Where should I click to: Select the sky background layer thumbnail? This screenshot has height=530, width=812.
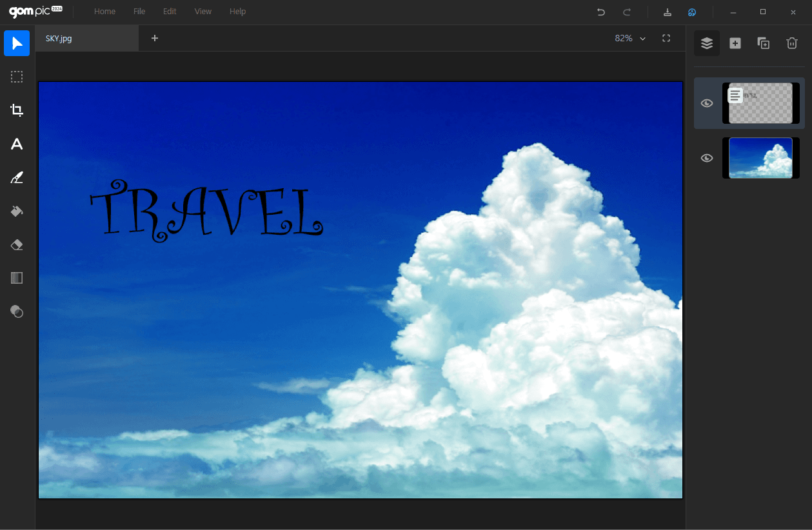coord(760,158)
